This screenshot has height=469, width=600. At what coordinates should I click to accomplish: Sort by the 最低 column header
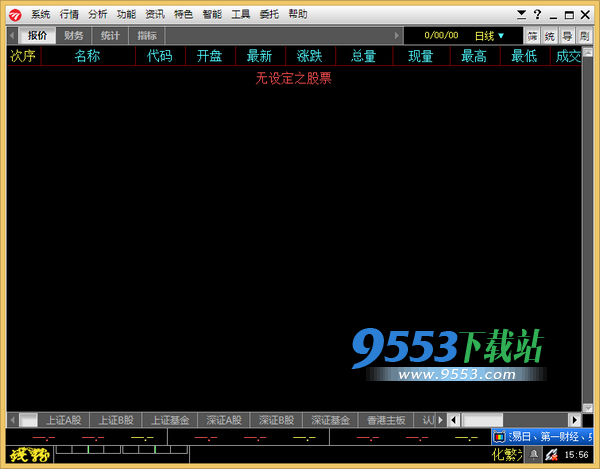[525, 56]
